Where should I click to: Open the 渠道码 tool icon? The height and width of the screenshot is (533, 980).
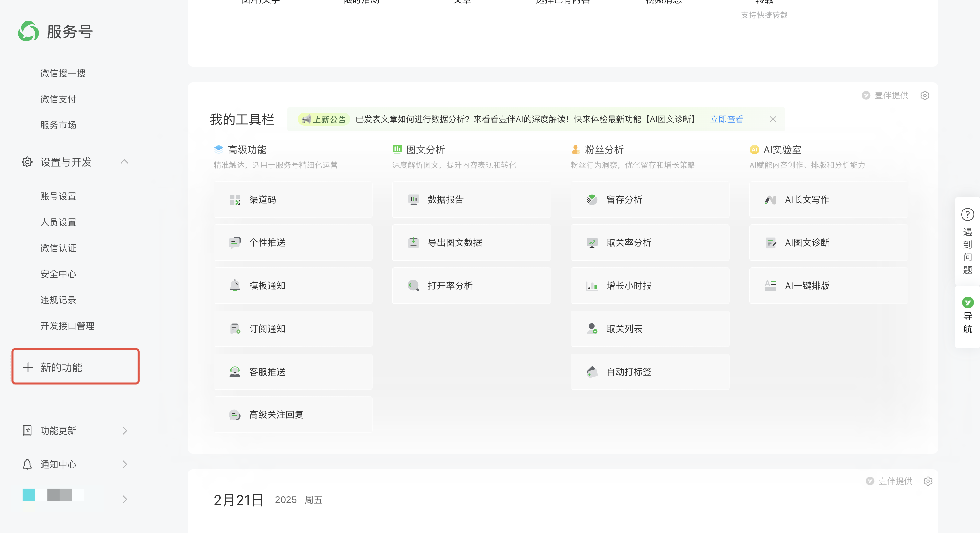(x=235, y=199)
